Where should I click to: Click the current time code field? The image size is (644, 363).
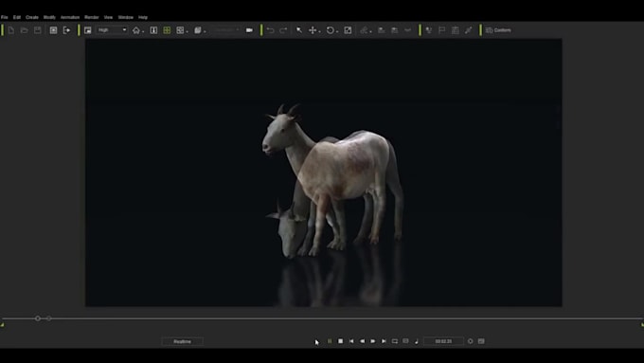click(443, 341)
